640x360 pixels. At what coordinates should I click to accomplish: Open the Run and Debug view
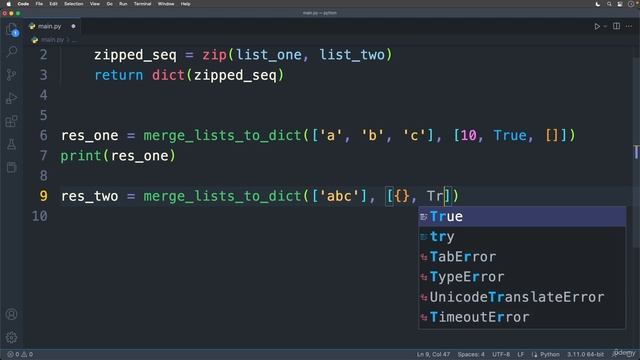12,98
